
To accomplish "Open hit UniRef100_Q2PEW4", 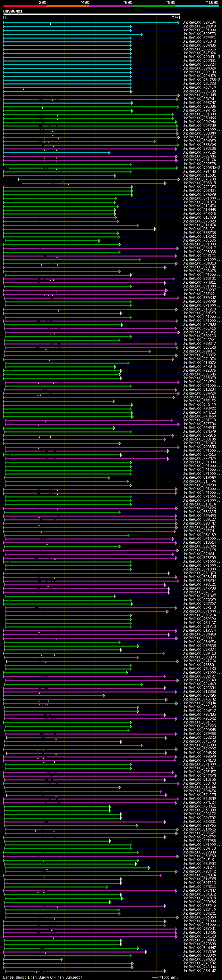I will 199,23.
